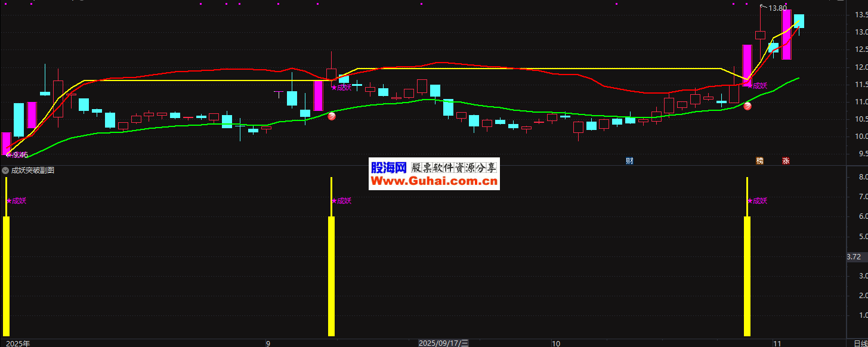Click the 13.80 high price label
Viewport: 868px width, 347px height.
777,8
